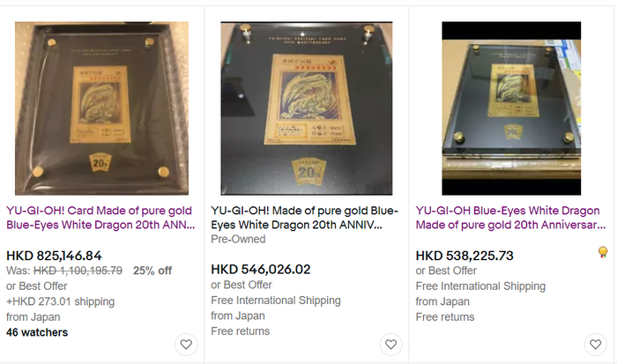The height and width of the screenshot is (364, 617).
Task: Open the middle Blue-Eyes White Dragon close-up photo
Action: (x=307, y=108)
